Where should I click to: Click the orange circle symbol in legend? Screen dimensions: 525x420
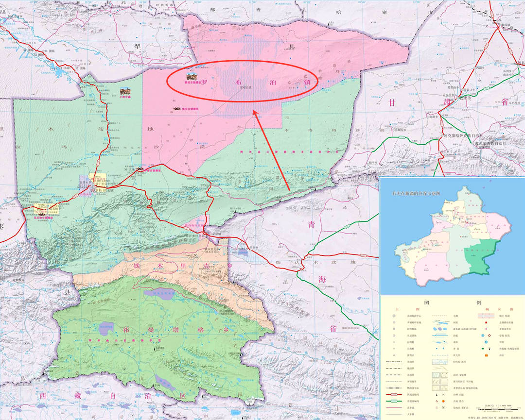[x=443, y=401]
